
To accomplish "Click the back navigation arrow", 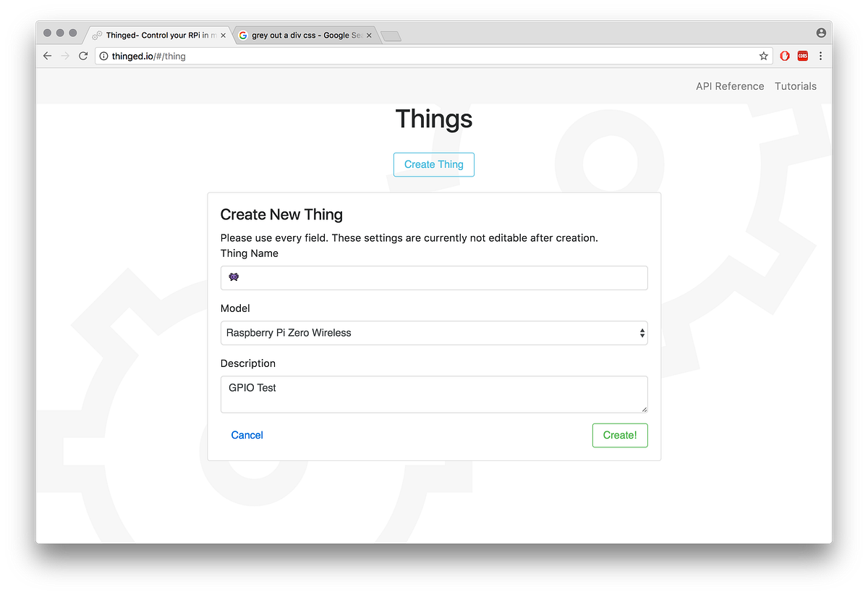I will (x=47, y=56).
